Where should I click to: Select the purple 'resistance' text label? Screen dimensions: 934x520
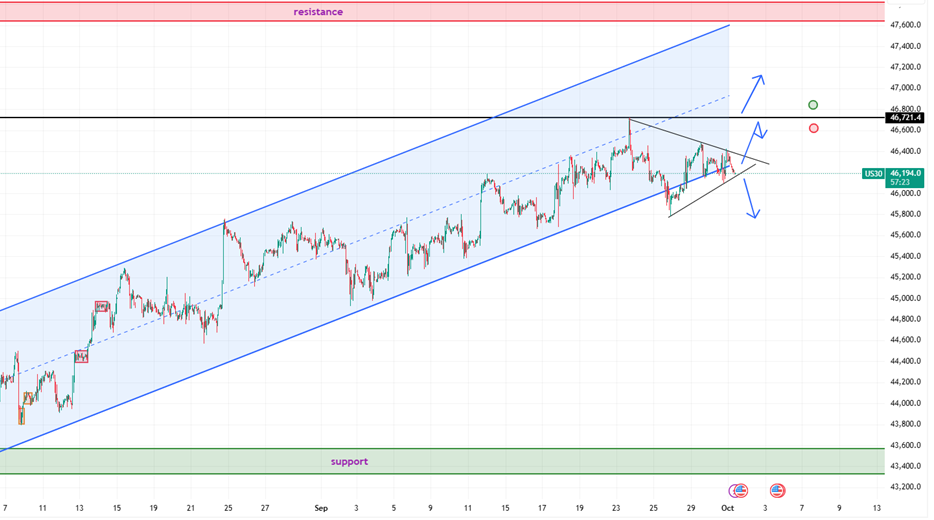click(318, 12)
